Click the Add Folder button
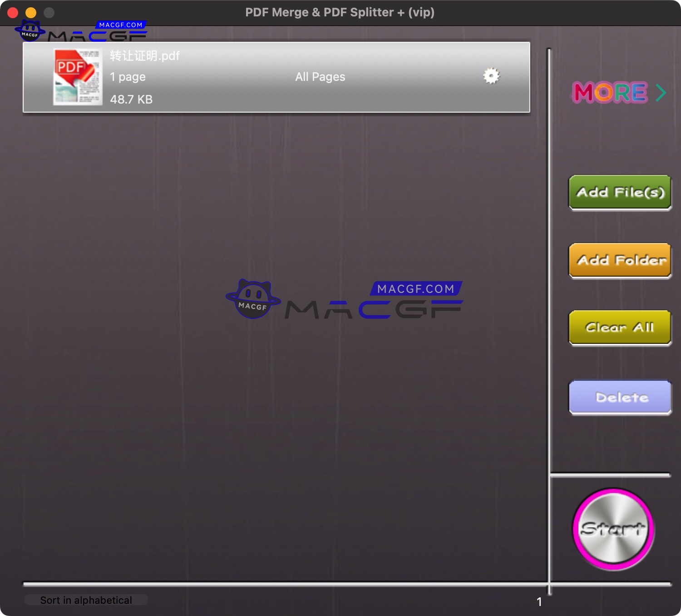Screen dimensions: 681x616 620,260
